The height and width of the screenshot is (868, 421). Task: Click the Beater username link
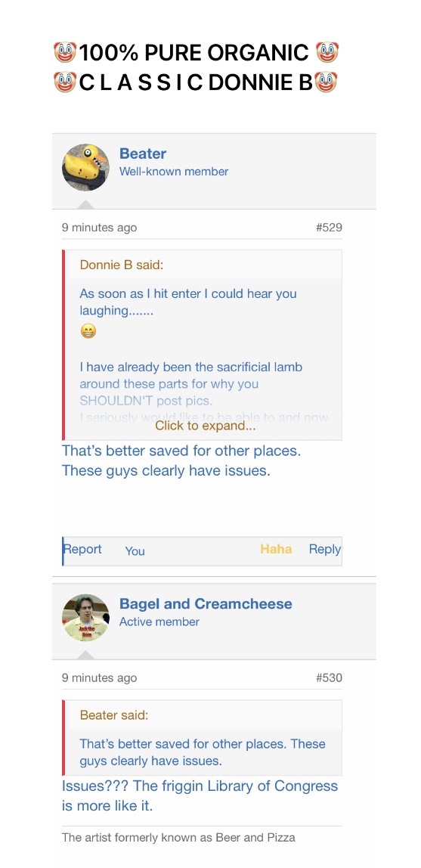click(143, 153)
